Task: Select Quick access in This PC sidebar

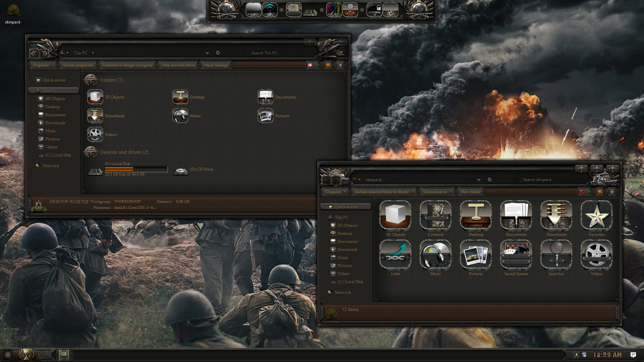Action: 54,80
